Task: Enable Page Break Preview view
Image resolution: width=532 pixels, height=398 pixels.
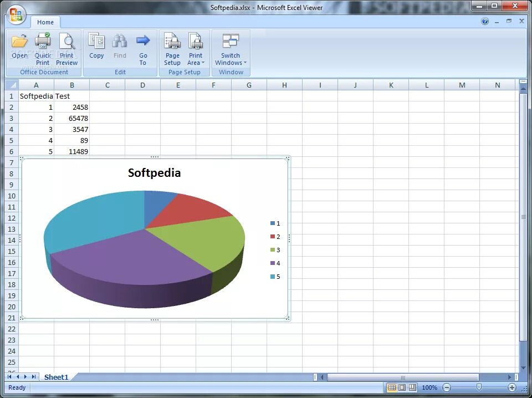Action: point(413,387)
